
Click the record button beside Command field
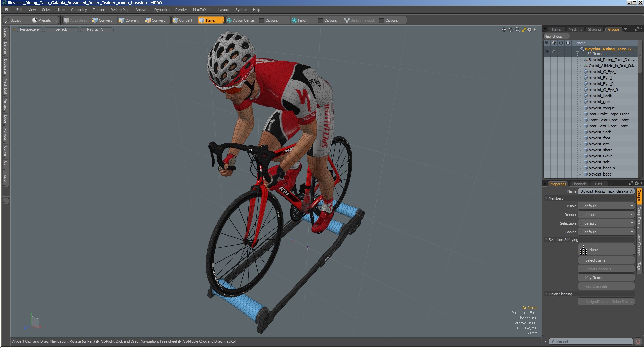click(638, 342)
